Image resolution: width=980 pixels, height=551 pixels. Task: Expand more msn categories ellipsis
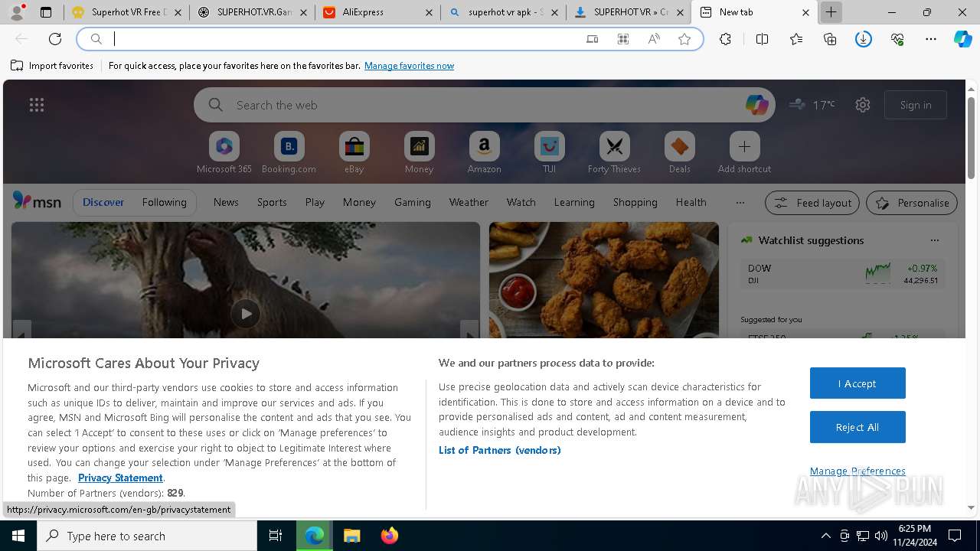[740, 202]
